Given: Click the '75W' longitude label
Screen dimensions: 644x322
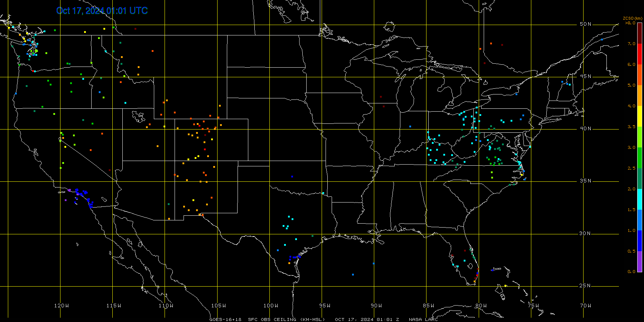Looking at the screenshot, I should pyautogui.click(x=533, y=306).
